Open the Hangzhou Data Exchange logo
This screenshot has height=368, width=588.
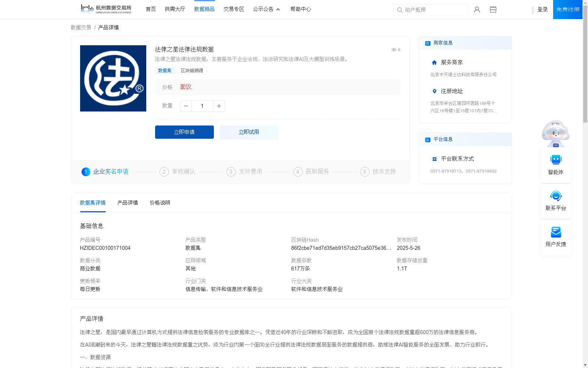(106, 9)
